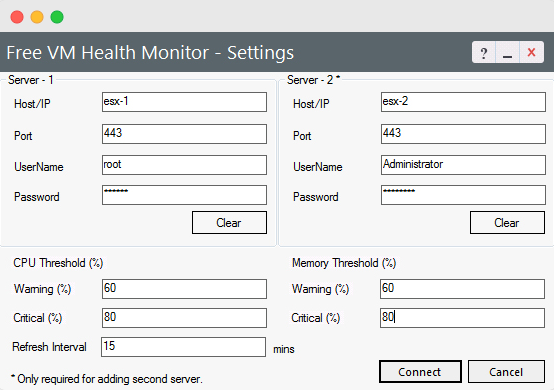Click CPU 'Warning (%)' label

[42, 289]
